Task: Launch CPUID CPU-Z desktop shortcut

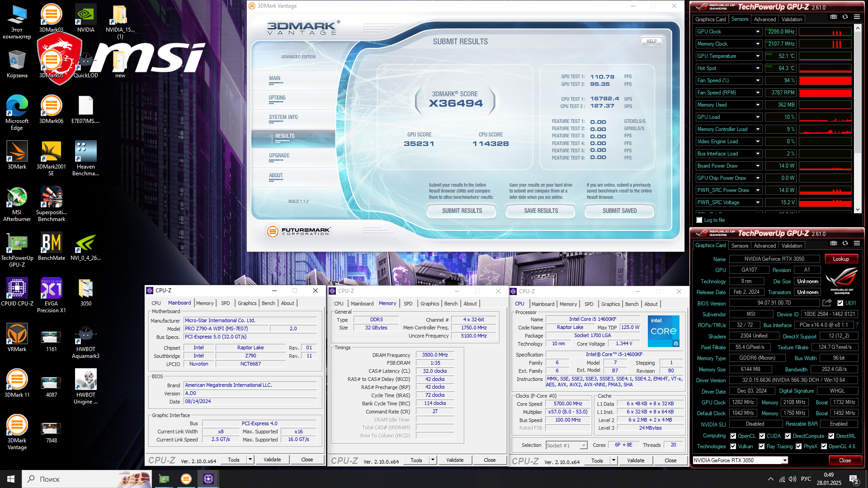Action: (17, 292)
